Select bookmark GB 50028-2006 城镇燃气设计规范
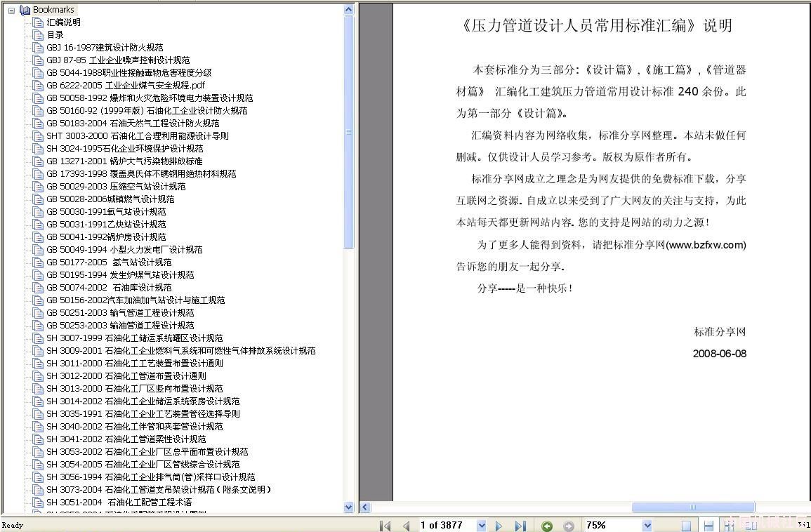Viewport: 811px width, 532px height. [x=110, y=199]
